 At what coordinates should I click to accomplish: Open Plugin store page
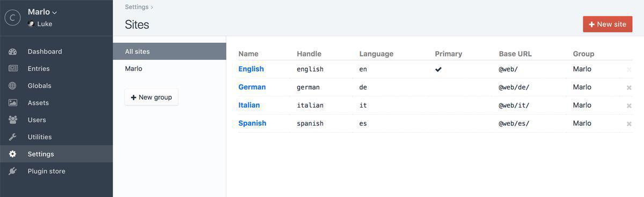pyautogui.click(x=56, y=171)
